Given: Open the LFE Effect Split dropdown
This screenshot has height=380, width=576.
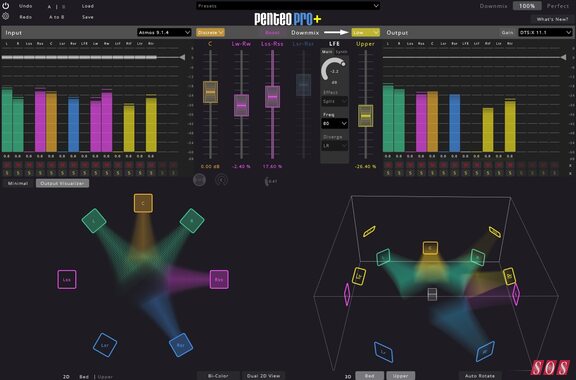Looking at the screenshot, I should coord(335,101).
